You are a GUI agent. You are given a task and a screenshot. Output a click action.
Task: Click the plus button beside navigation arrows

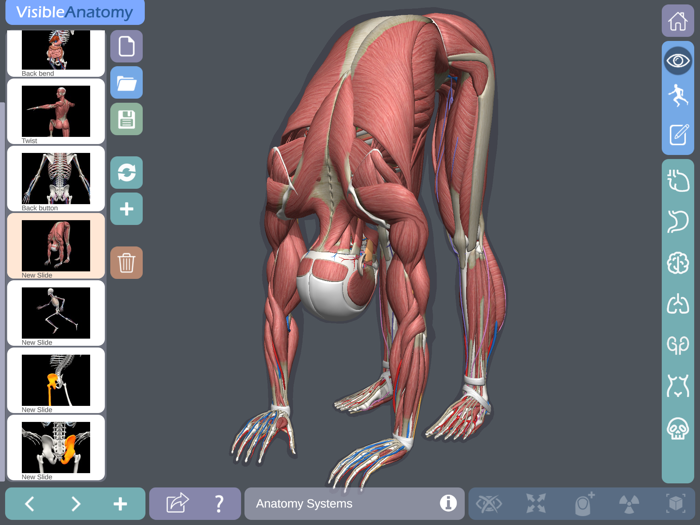120,504
